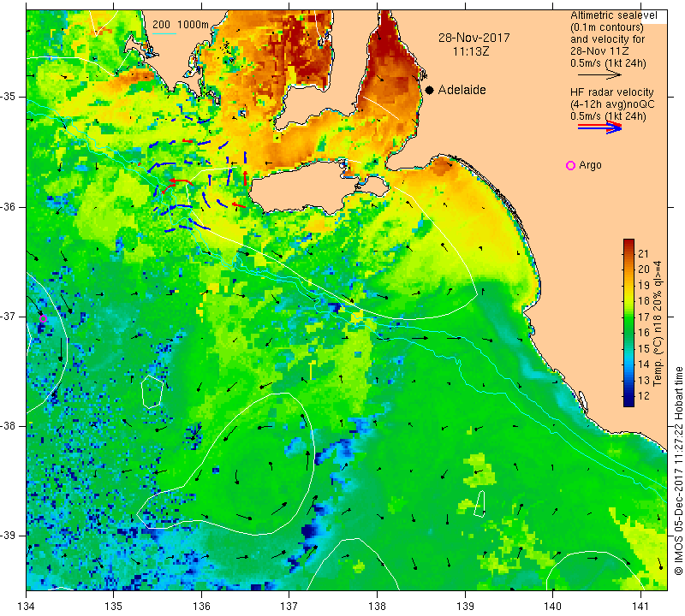The image size is (685, 616).
Task: Click the green 17°C band on the colorbar
Action: [628, 317]
